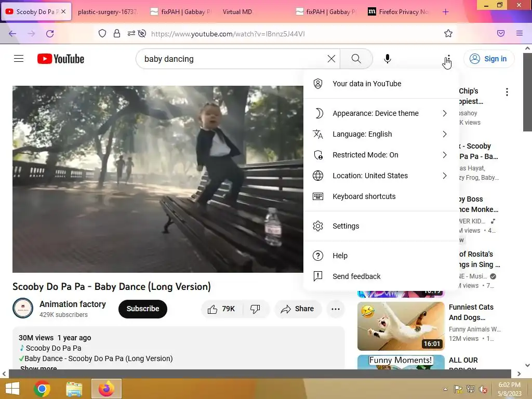Screen dimensions: 532x399
Task: Start voice search with the microphone icon
Action: point(387,59)
